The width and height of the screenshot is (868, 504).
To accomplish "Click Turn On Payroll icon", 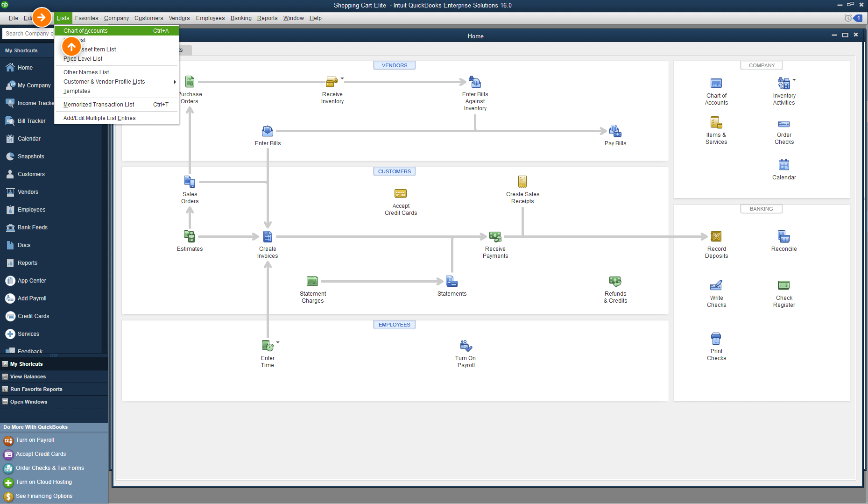I will click(x=466, y=346).
